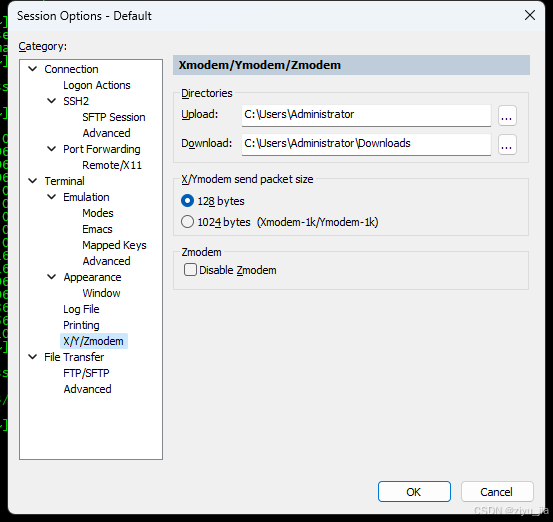This screenshot has height=522, width=553.
Task: Select the X/Y/Zmodem category
Action: 93,341
